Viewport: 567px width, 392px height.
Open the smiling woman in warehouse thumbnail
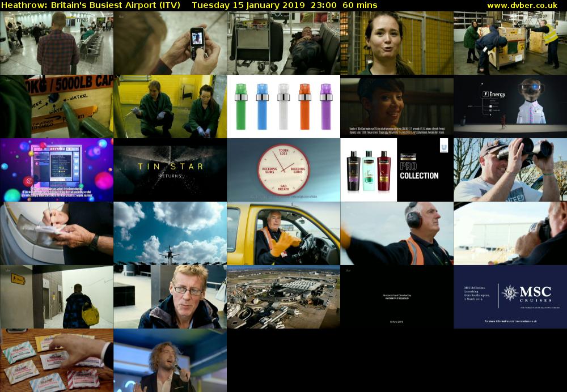397,43
